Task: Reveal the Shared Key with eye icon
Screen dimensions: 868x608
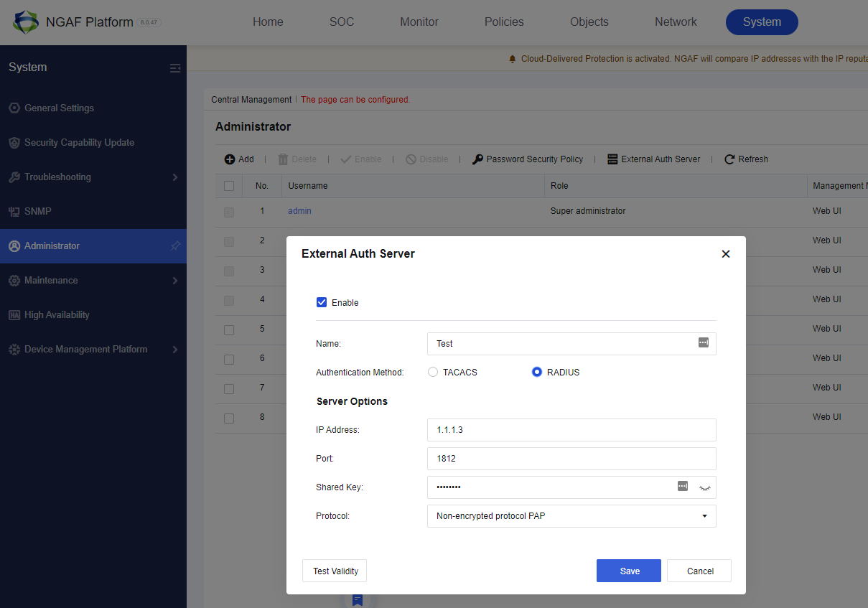Action: (705, 487)
